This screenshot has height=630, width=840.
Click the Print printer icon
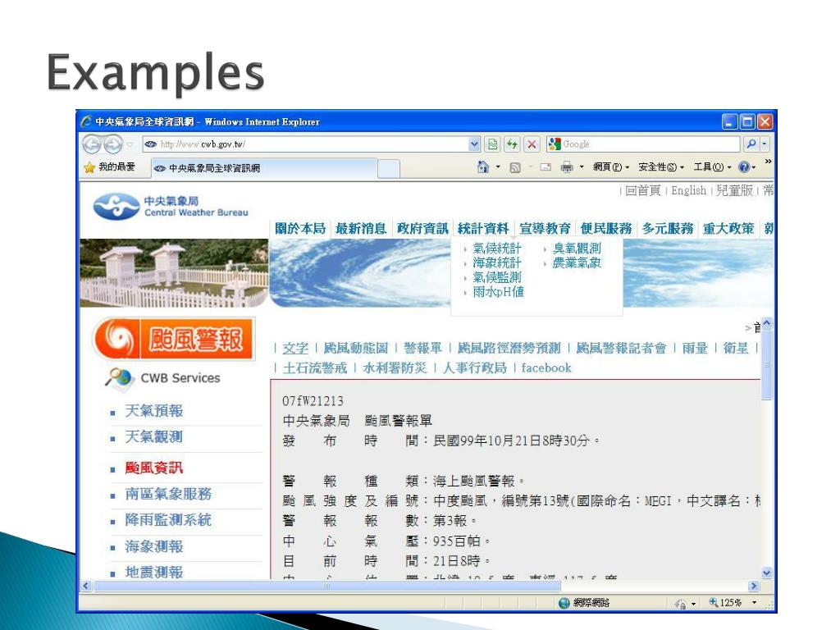(x=566, y=167)
